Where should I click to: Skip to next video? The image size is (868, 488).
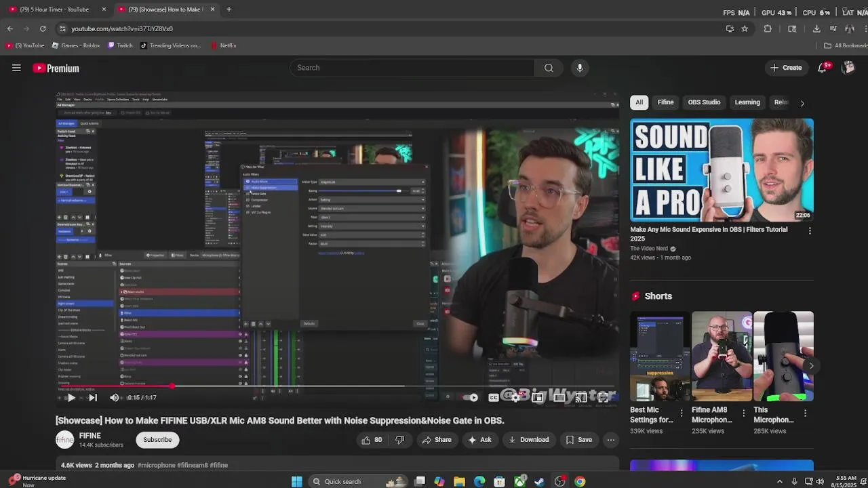(93, 398)
